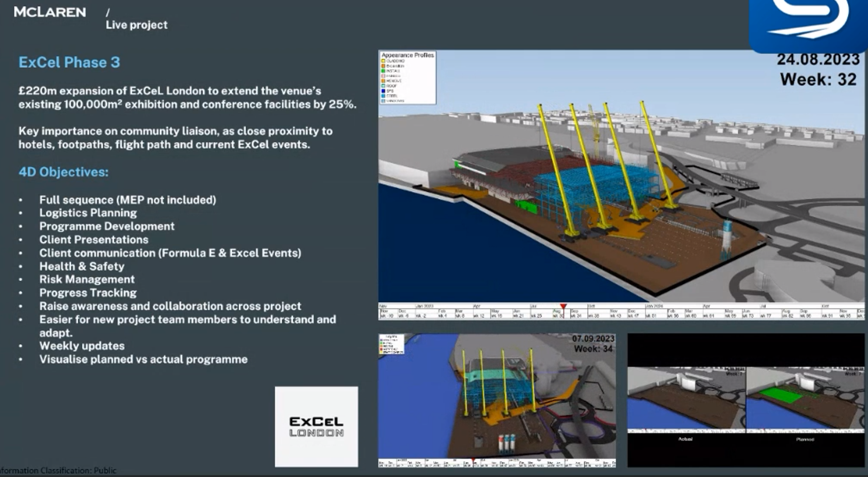Viewport: 868px width, 477px height.
Task: Click the '4D Objectives:' heading
Action: [x=63, y=172]
